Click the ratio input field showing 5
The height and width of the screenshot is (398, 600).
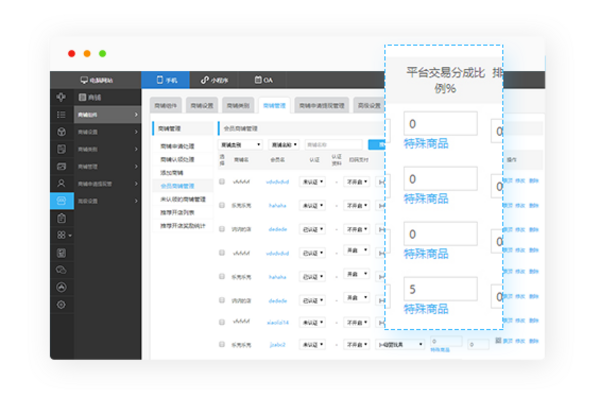click(x=440, y=289)
